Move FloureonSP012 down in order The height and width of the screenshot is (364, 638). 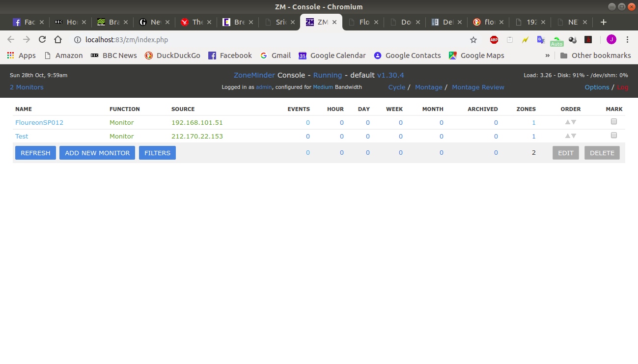coord(574,122)
